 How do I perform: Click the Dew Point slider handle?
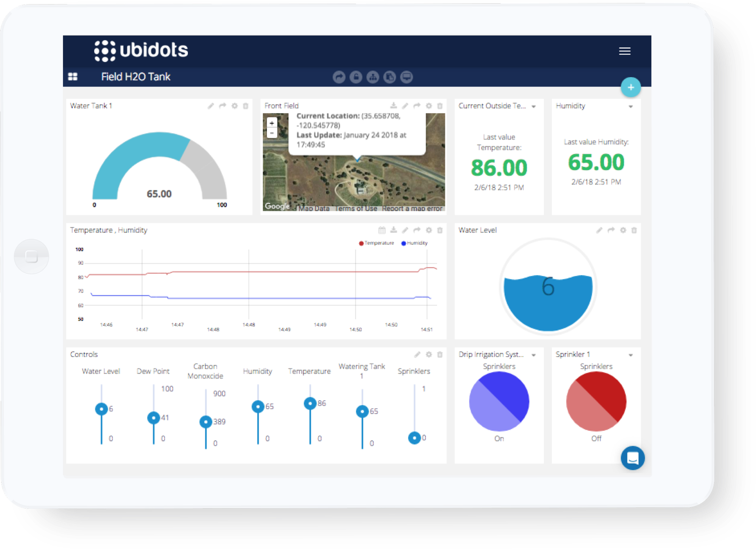click(153, 418)
